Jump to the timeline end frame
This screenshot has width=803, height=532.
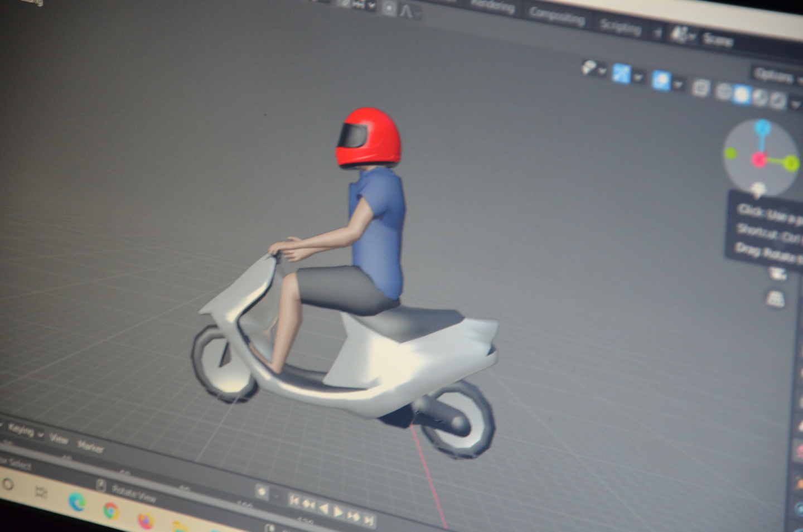click(368, 520)
